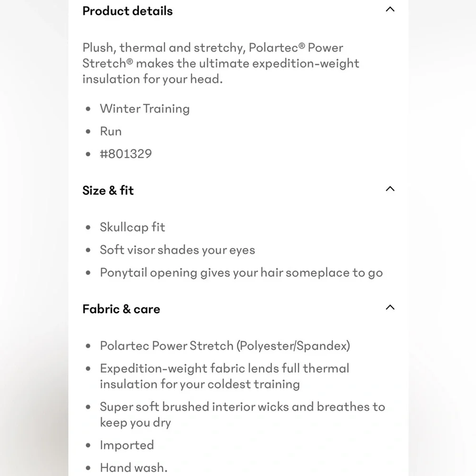Screen dimensions: 476x476
Task: Click the 'keep you dry' text line
Action: pos(135,423)
